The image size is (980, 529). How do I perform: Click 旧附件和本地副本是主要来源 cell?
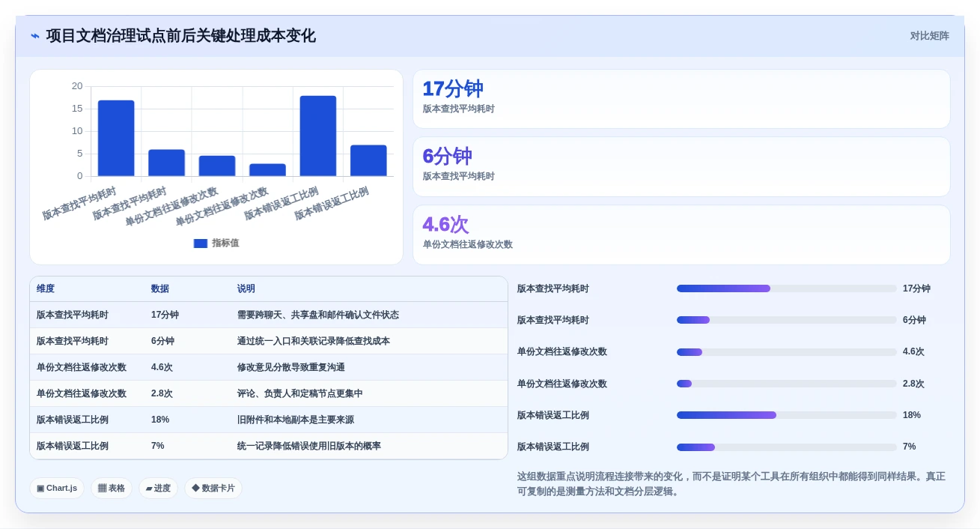296,420
